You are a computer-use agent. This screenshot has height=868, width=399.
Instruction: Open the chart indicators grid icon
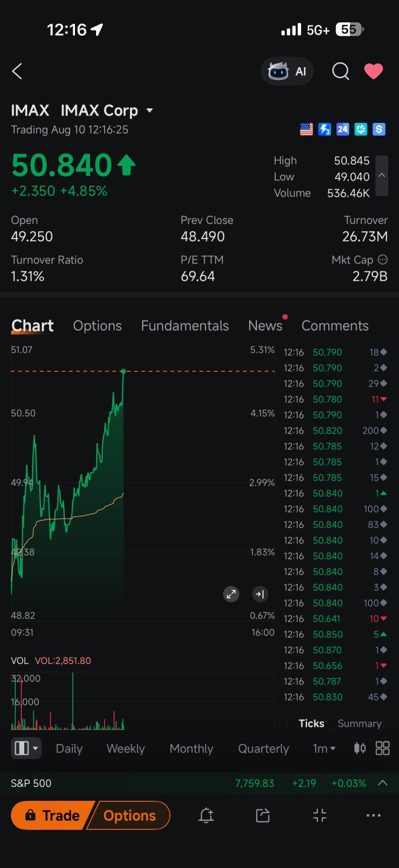coord(383,749)
